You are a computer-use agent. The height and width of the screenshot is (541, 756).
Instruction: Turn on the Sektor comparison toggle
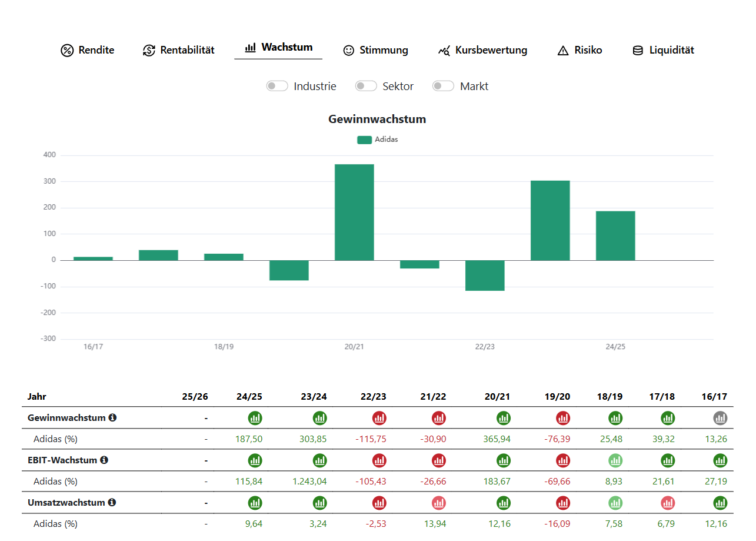(365, 86)
